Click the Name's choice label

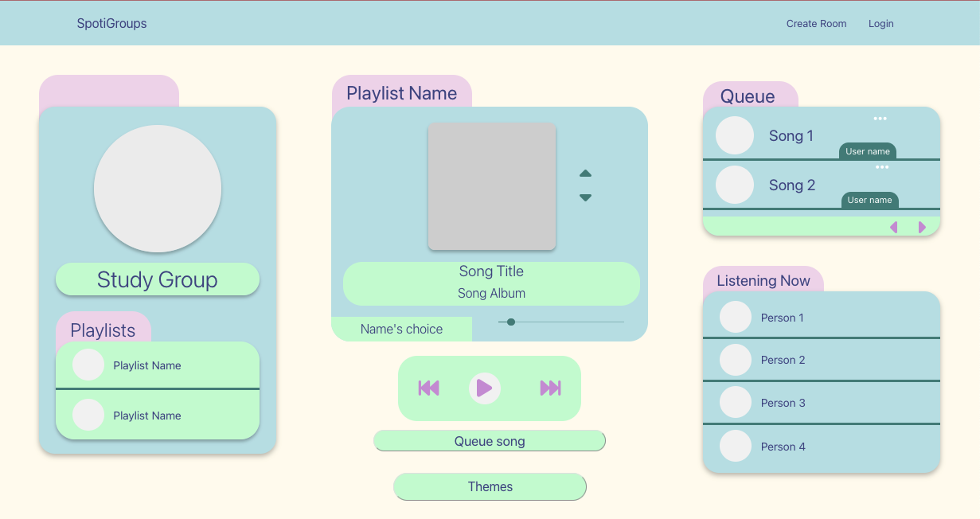click(x=401, y=329)
